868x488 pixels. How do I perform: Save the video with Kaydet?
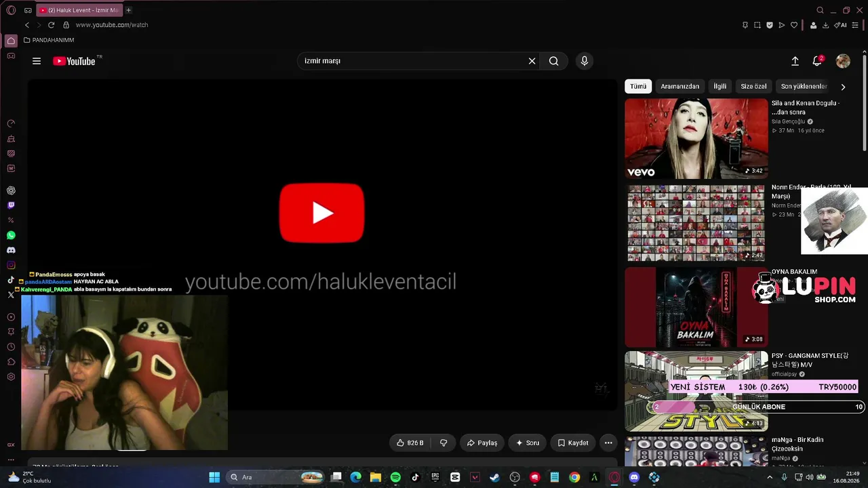[573, 443]
